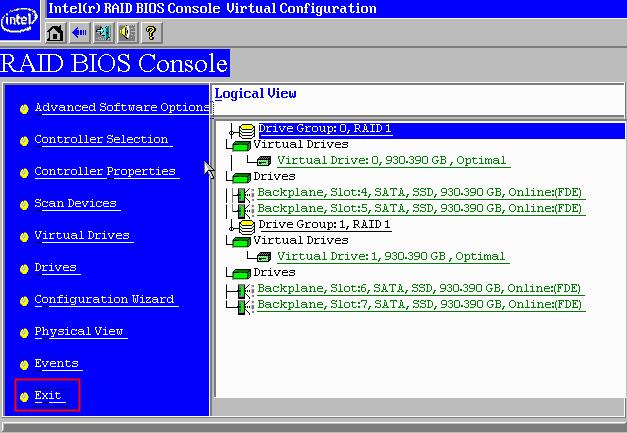Click the Slot:5 drive icon

coord(243,210)
